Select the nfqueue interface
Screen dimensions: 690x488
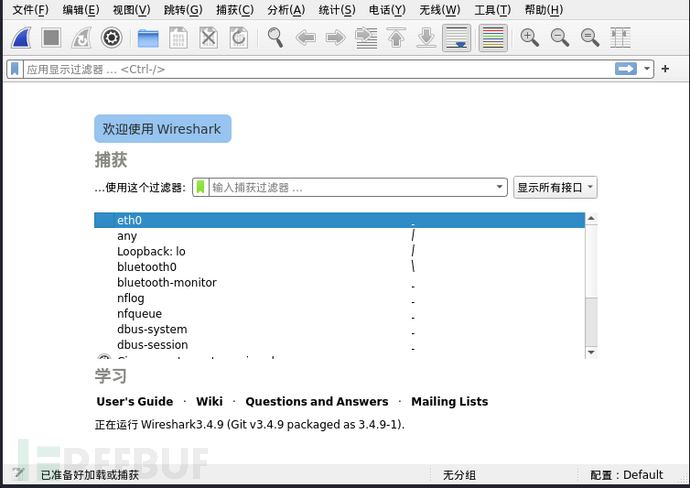[339, 314]
